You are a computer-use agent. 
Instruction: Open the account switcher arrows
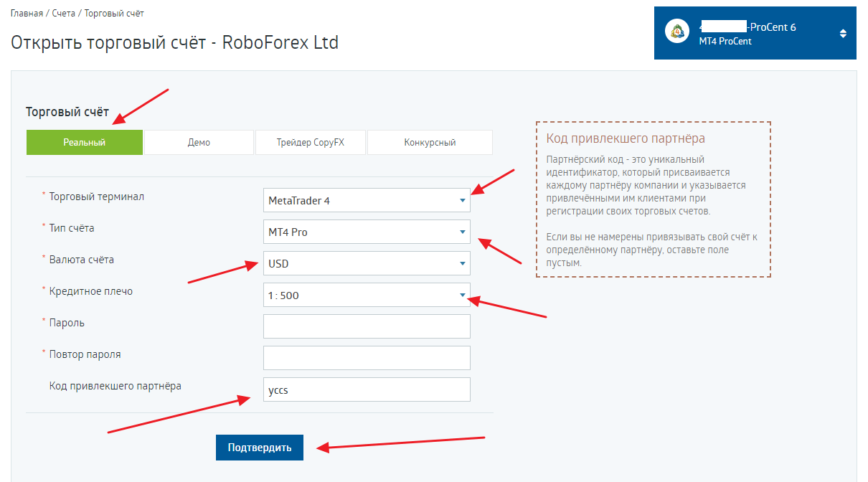[x=843, y=33]
